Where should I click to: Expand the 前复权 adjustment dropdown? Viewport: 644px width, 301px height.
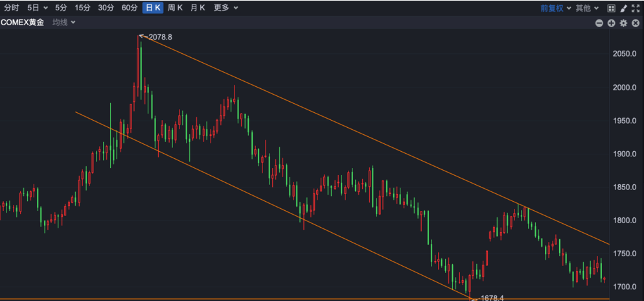556,8
